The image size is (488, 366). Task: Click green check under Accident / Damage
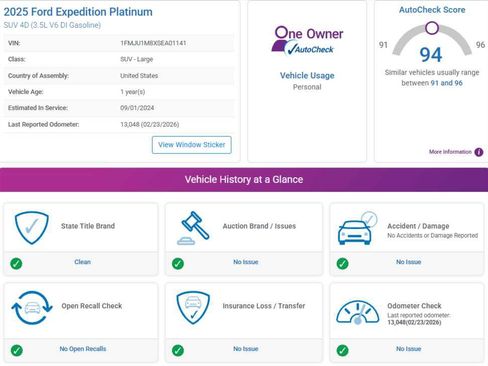(342, 264)
